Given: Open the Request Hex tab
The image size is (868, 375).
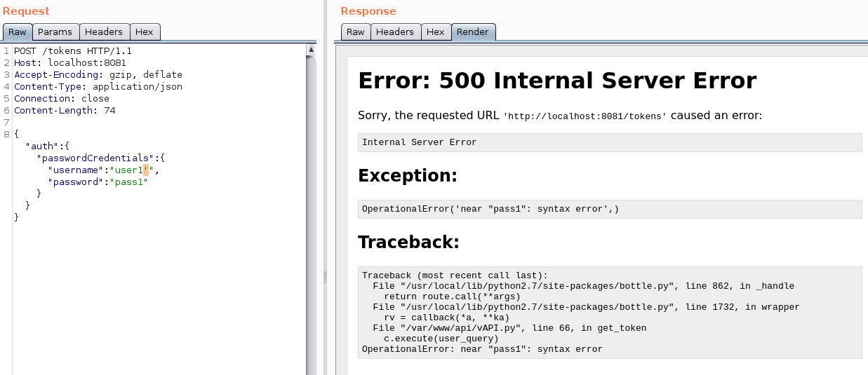Looking at the screenshot, I should click(145, 32).
